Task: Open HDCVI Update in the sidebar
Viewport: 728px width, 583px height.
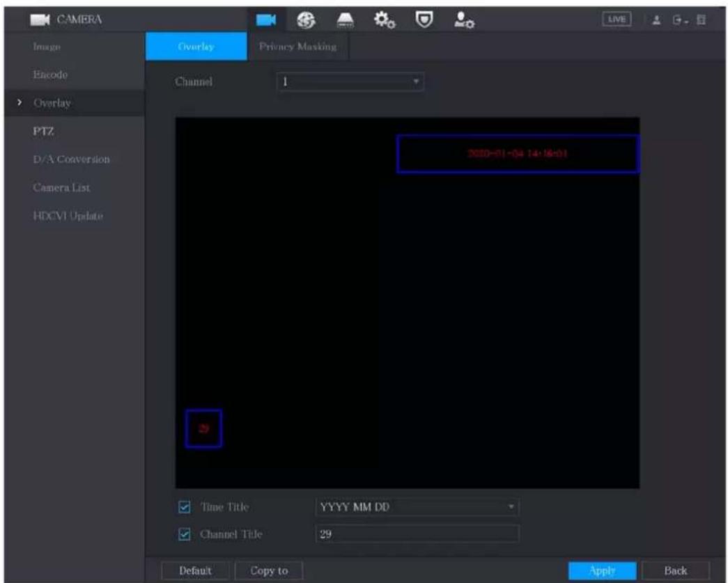Action: tap(68, 216)
